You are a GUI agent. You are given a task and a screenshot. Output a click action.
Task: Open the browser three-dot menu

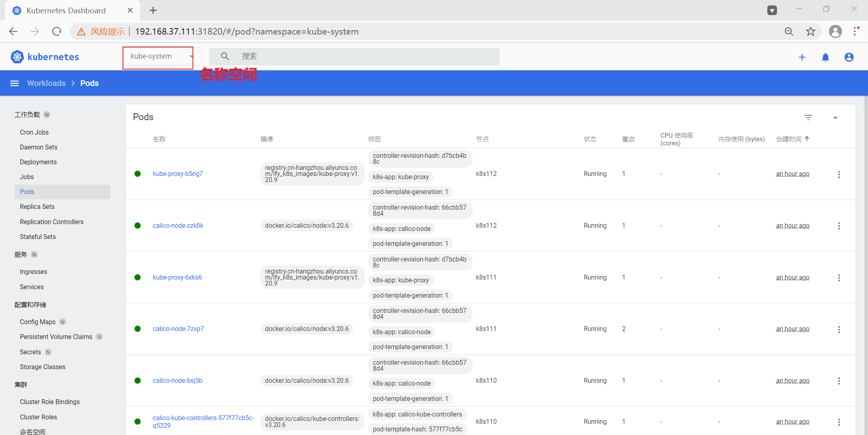click(856, 31)
